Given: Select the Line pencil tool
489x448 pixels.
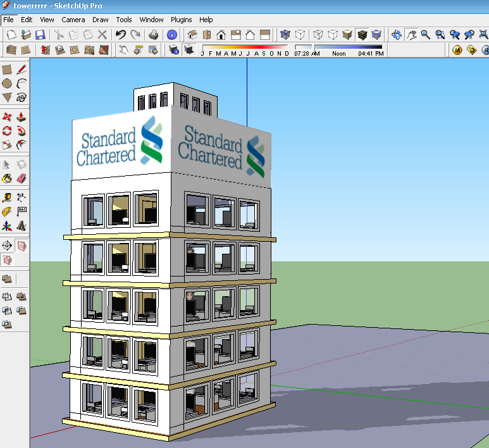Looking at the screenshot, I should pos(22,69).
